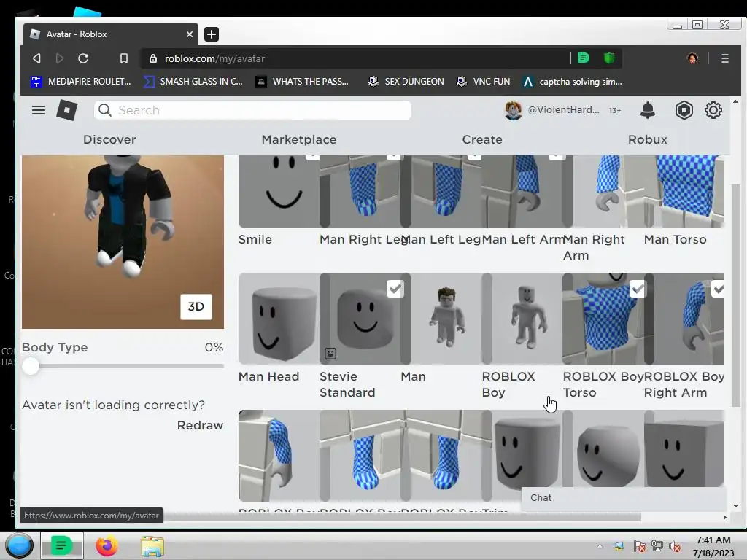Viewport: 747px width, 560px height.
Task: Open the Marketplace page
Action: click(298, 139)
